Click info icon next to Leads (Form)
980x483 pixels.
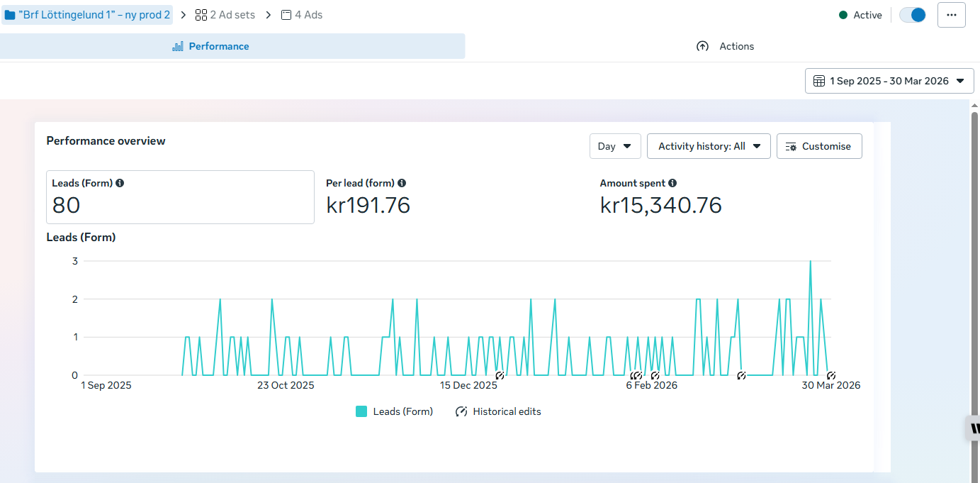pyautogui.click(x=120, y=183)
